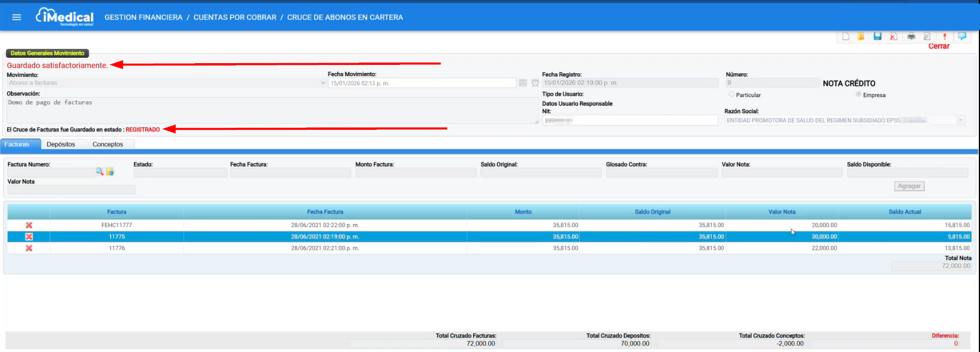Click the document with red X icon

point(893,36)
